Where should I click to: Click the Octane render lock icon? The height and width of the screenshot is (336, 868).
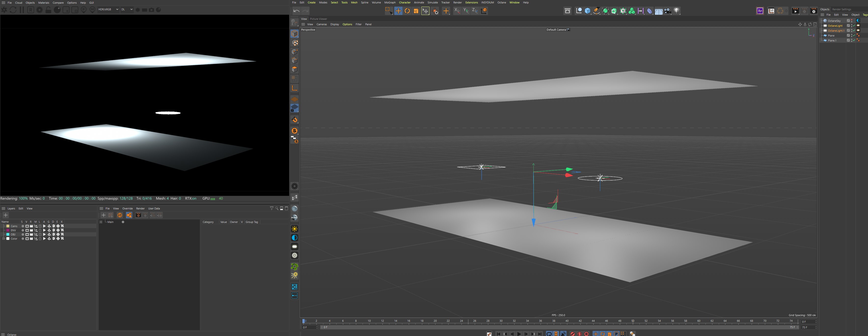point(48,10)
